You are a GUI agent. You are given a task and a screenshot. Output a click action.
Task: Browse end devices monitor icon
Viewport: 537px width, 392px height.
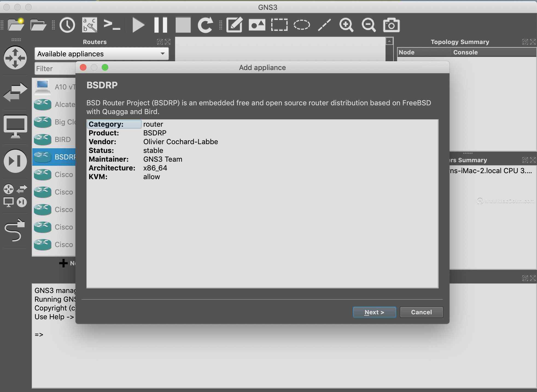point(15,126)
